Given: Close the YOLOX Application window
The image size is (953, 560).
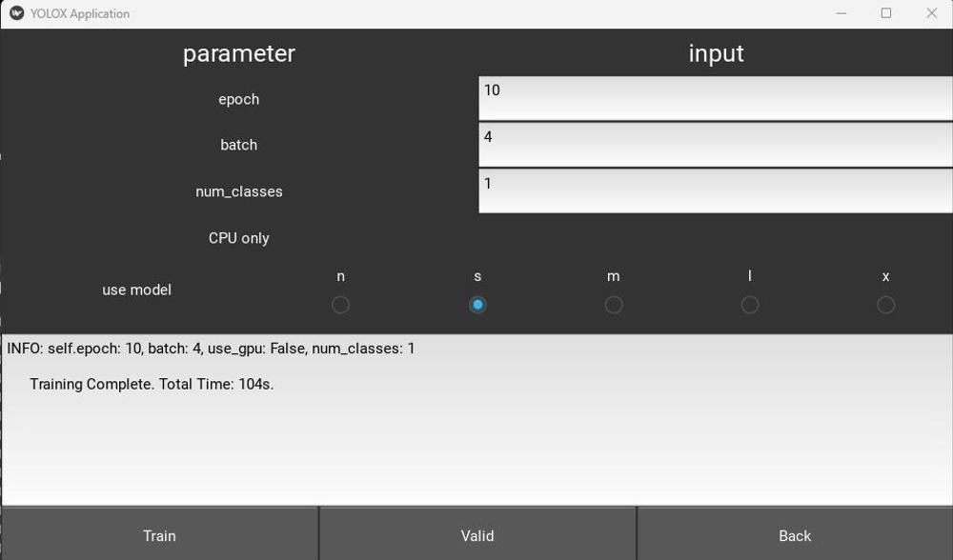Looking at the screenshot, I should [x=931, y=12].
